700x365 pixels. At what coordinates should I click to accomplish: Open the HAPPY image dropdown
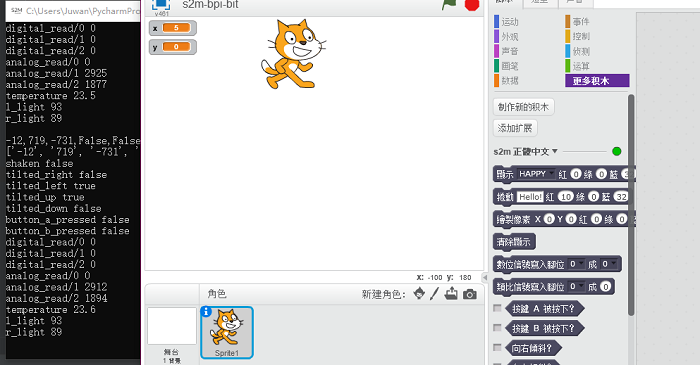(x=536, y=174)
